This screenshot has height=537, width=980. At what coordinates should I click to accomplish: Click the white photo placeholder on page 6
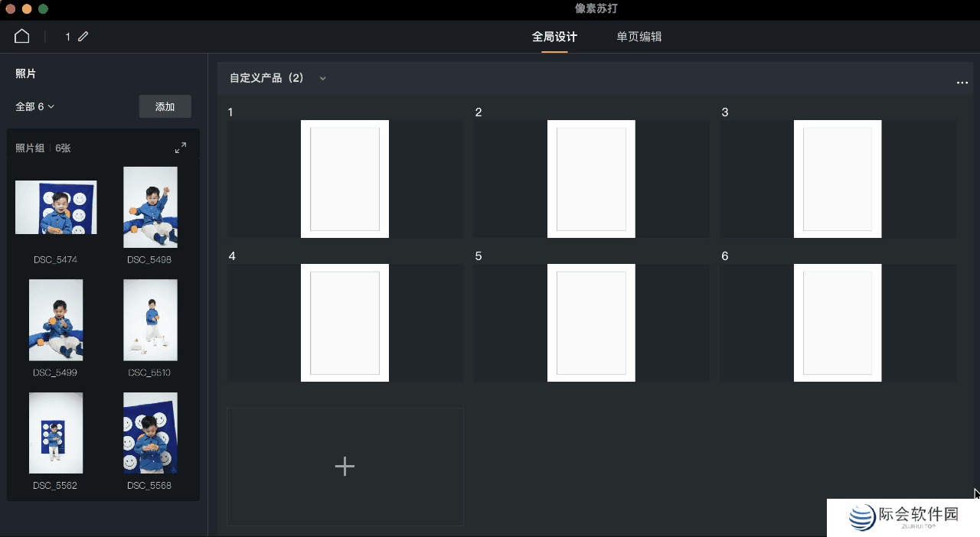coord(838,322)
